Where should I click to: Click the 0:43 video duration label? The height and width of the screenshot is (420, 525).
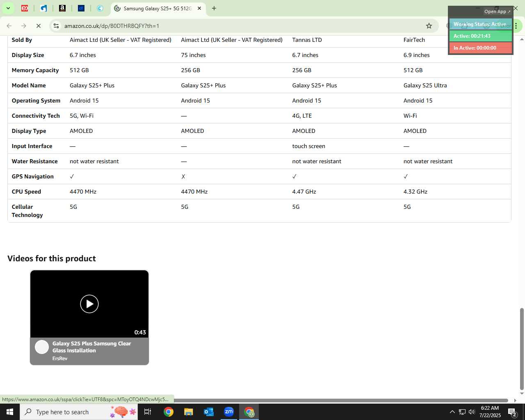pos(140,332)
